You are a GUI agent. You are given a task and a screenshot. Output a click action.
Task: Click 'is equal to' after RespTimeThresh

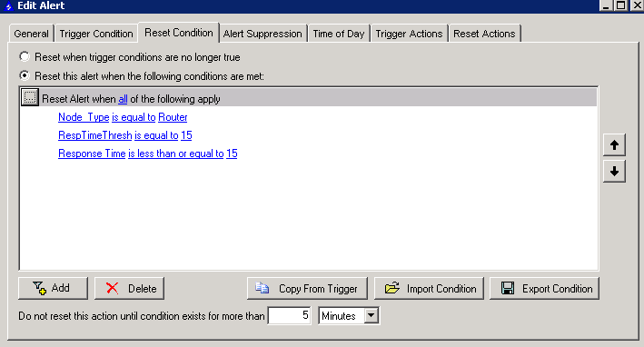(156, 135)
